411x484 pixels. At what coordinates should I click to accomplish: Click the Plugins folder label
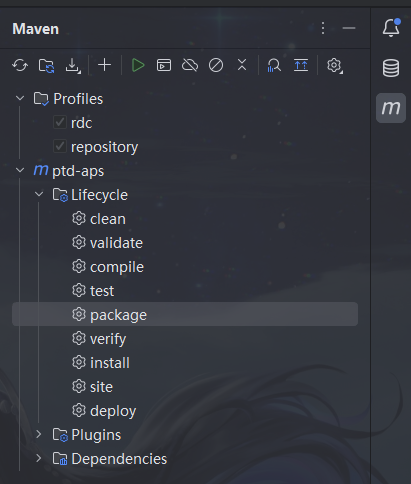pyautogui.click(x=96, y=435)
